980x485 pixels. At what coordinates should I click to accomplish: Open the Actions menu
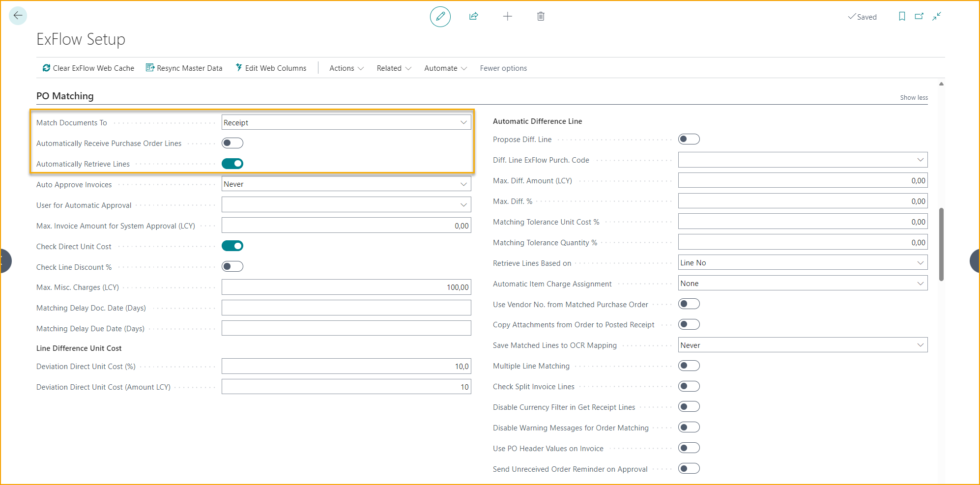tap(346, 68)
